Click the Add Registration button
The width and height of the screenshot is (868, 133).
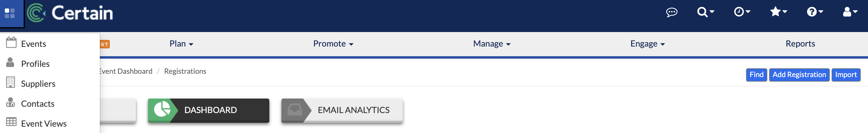[x=799, y=75]
